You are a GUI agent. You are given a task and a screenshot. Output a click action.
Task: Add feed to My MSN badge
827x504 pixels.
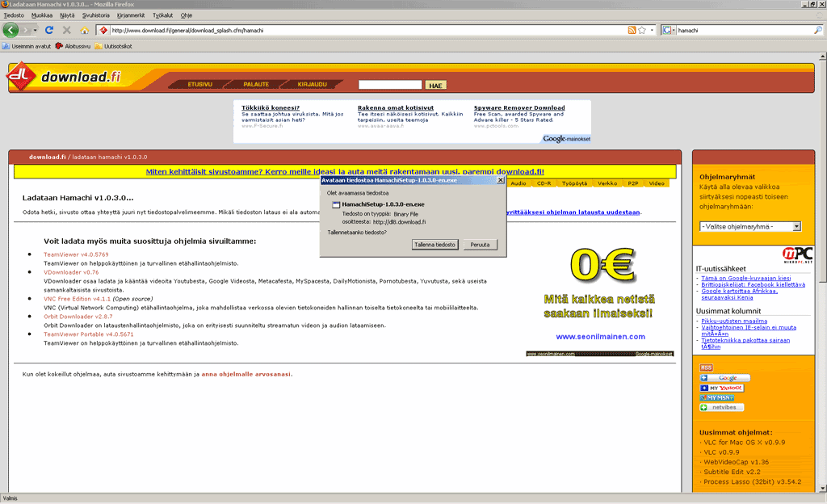pyautogui.click(x=717, y=397)
